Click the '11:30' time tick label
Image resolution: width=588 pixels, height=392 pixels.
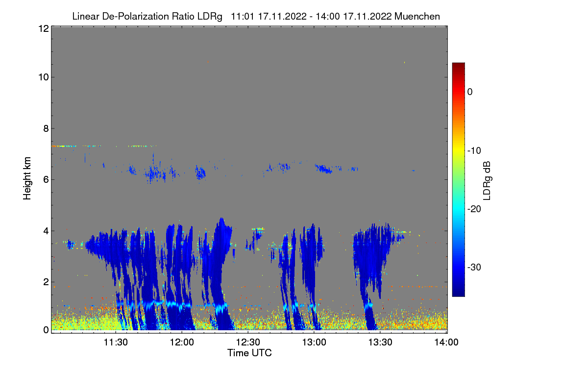click(116, 343)
